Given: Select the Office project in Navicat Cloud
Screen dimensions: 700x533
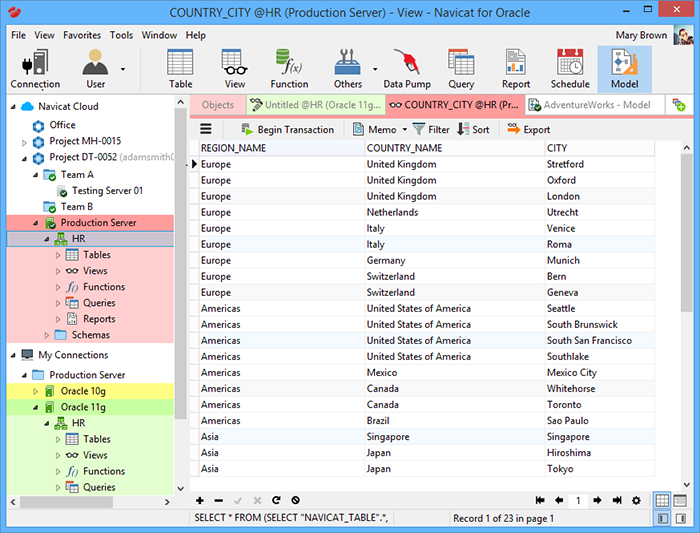Looking at the screenshot, I should click(62, 125).
